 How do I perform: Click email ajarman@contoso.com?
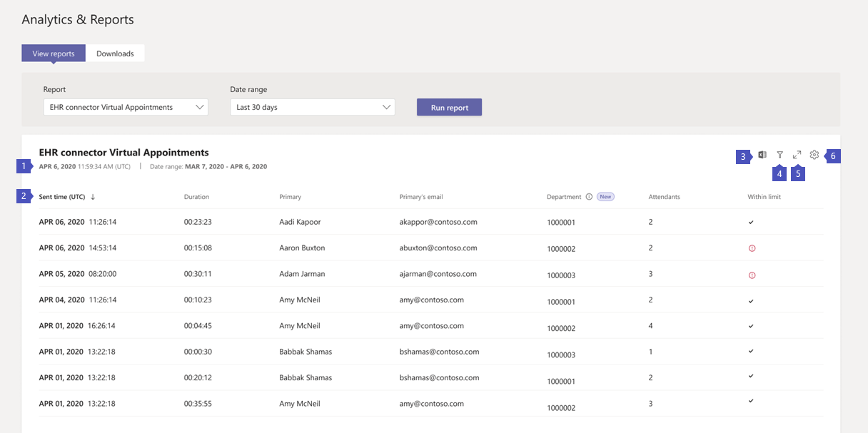pos(438,273)
